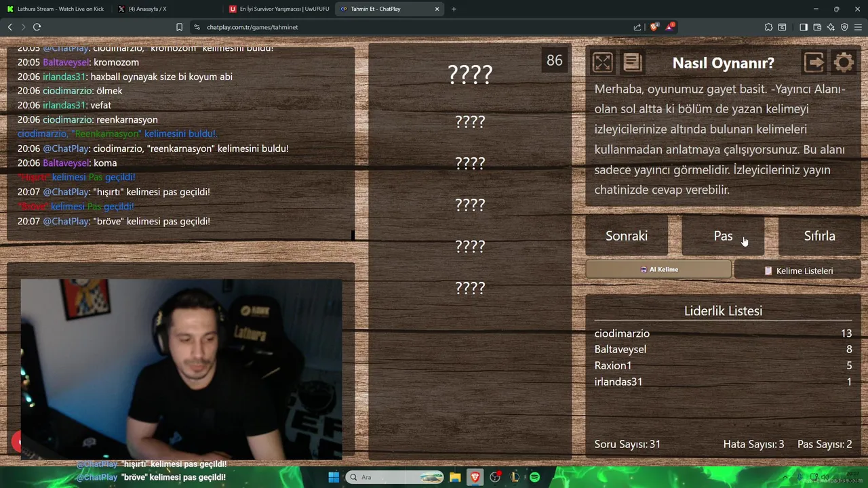Reload the page with refresh icon
The height and width of the screenshot is (488, 868).
(x=37, y=27)
